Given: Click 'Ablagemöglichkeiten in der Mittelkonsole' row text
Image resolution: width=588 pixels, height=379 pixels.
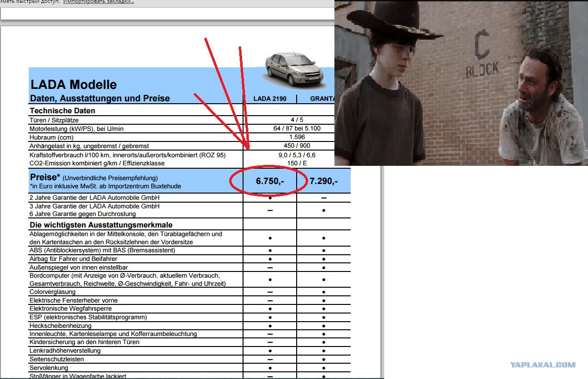Looking at the screenshot, I should tap(126, 238).
